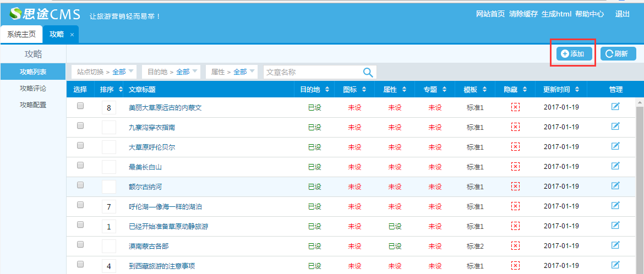
Task: Expand the 目的地 filter dropdown
Action: pyautogui.click(x=170, y=72)
